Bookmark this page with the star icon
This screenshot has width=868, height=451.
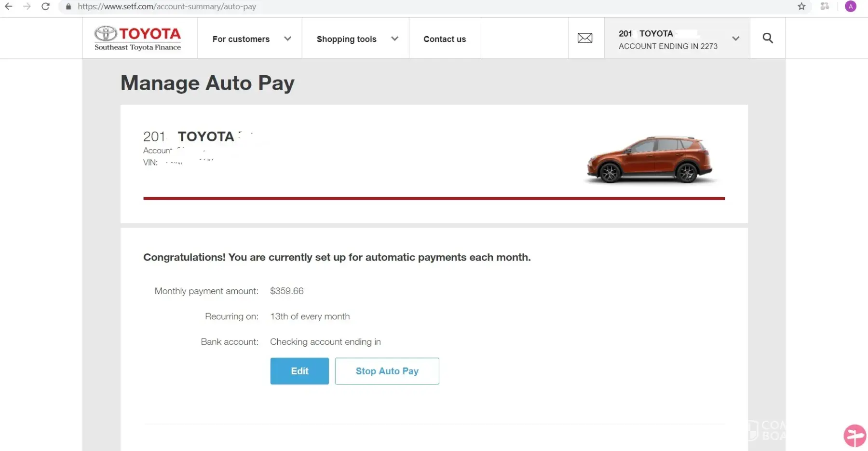coord(801,7)
